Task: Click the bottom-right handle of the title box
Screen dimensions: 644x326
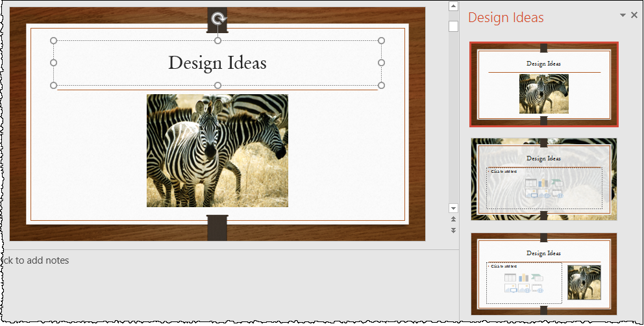Action: [381, 85]
